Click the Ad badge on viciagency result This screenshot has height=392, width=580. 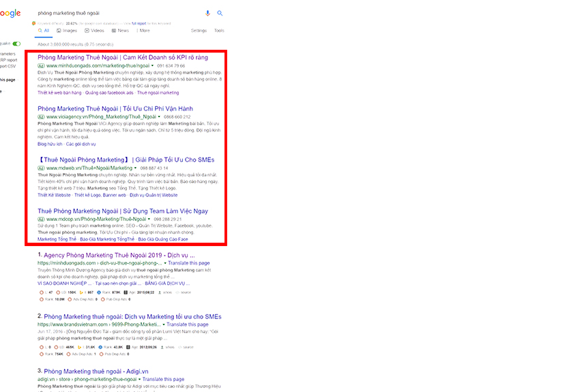pyautogui.click(x=41, y=117)
